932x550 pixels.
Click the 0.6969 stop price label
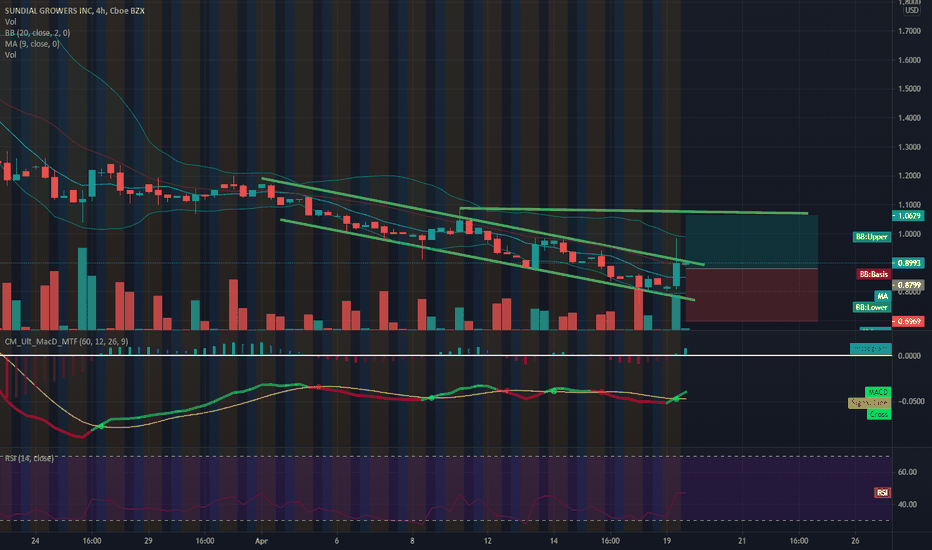908,321
